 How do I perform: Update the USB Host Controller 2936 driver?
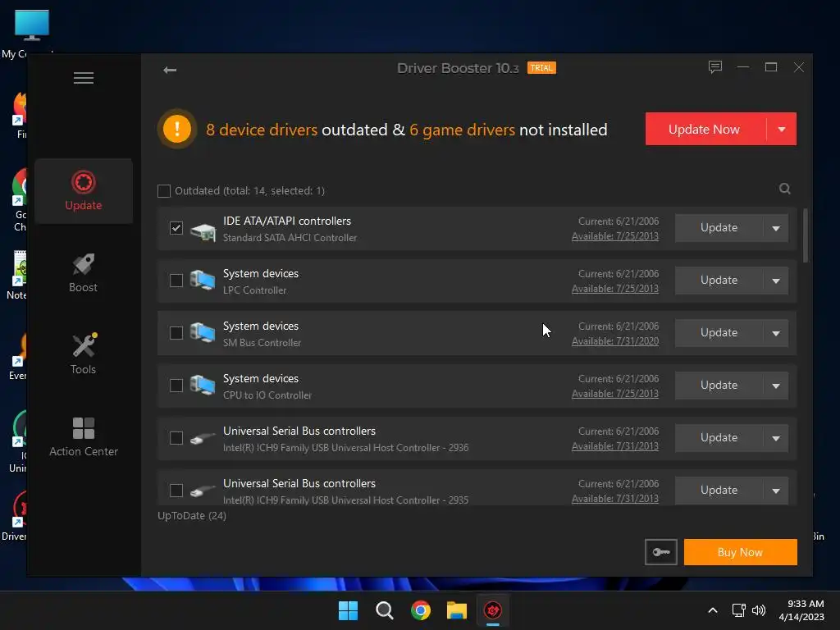point(719,438)
